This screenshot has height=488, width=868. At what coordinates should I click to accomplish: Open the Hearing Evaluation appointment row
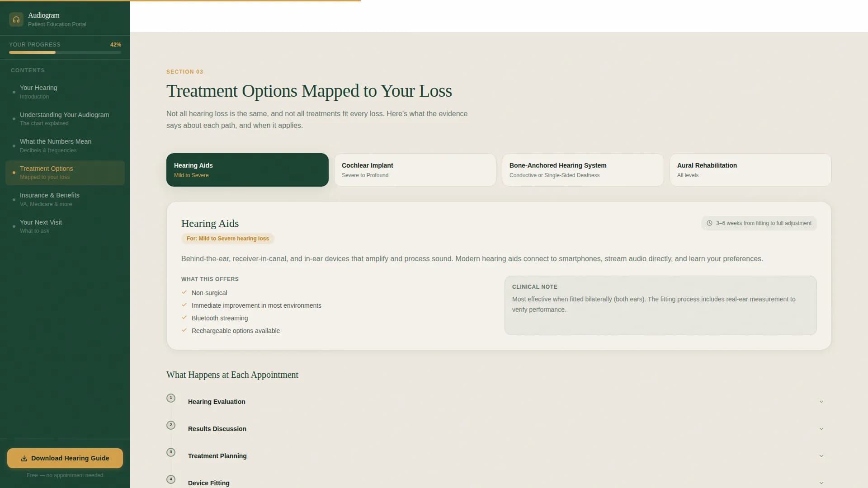coord(506,402)
